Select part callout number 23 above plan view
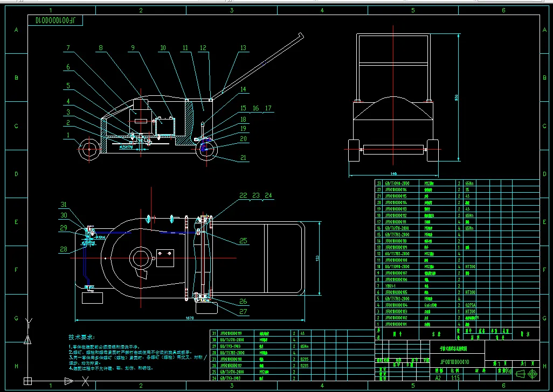553x392 pixels. 256,195
